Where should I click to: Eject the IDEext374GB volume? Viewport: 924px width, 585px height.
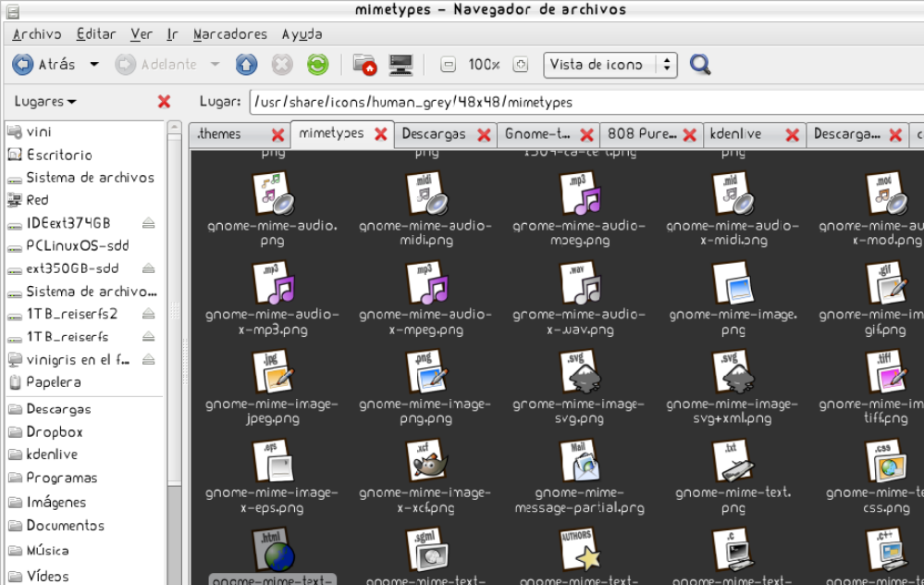pyautogui.click(x=149, y=223)
